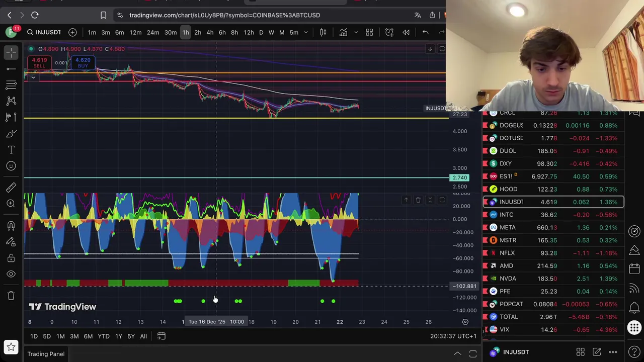
Task: Click the red SELL 4.619 button
Action: pos(39,63)
